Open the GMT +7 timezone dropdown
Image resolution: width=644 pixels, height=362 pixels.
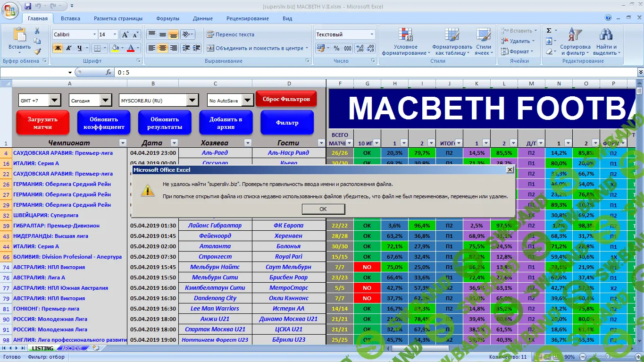point(55,100)
